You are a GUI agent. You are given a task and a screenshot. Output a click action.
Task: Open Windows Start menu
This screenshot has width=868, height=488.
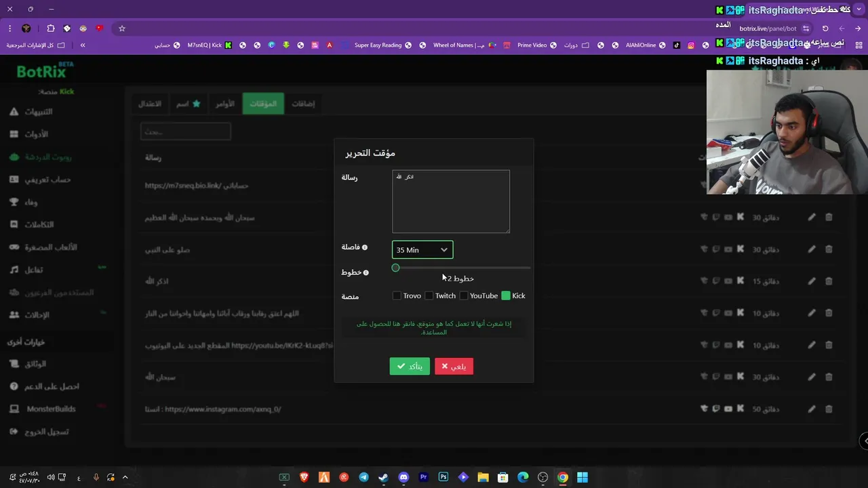[583, 477]
